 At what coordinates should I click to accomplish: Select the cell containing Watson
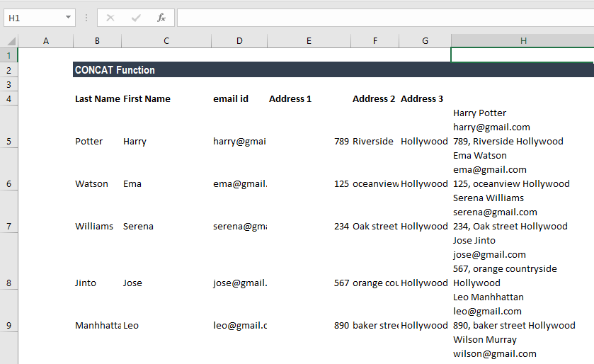98,170
